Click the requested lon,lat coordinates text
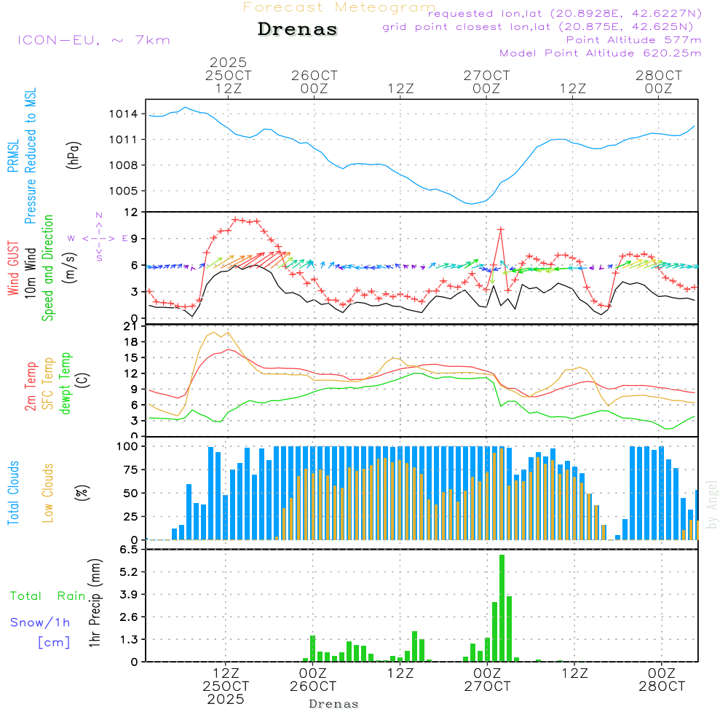 (565, 14)
